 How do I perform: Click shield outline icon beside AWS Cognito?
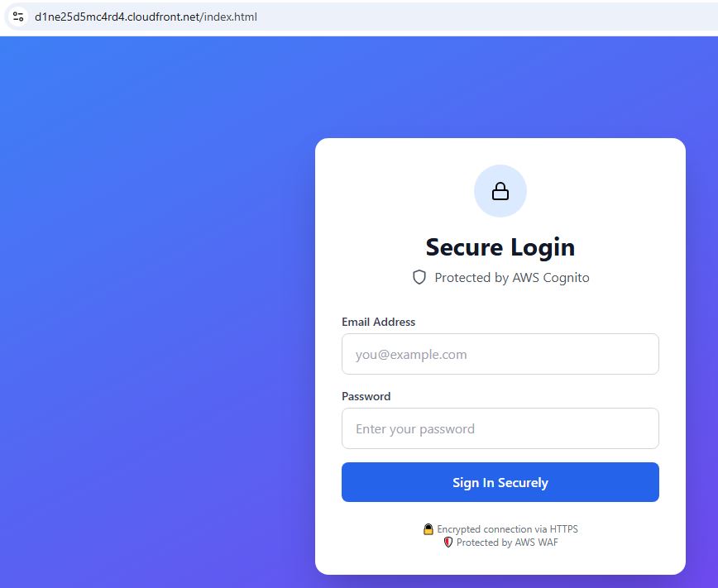[x=419, y=277]
